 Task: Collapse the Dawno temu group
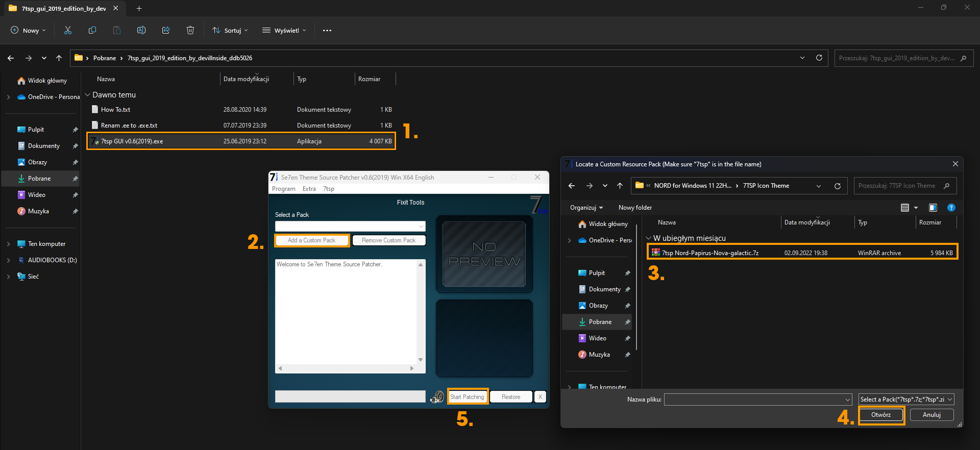coord(87,95)
